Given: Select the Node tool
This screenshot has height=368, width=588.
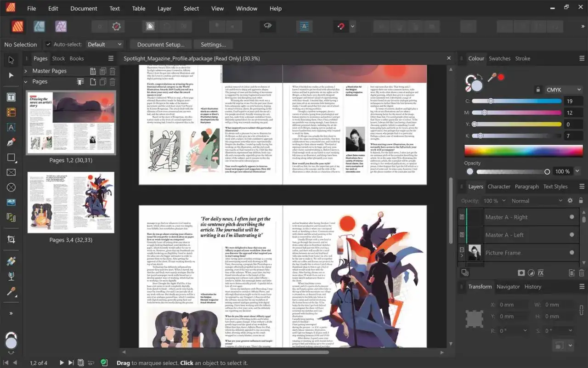Looking at the screenshot, I should point(11,75).
